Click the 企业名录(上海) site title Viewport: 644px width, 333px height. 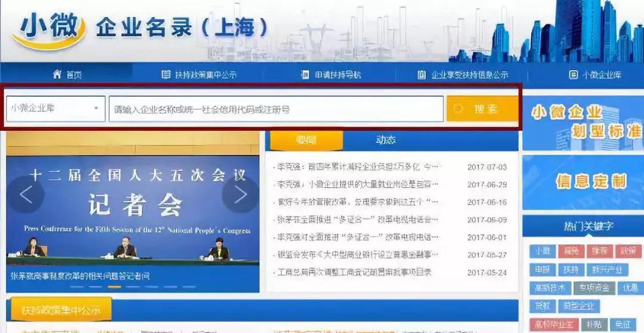pos(181,28)
